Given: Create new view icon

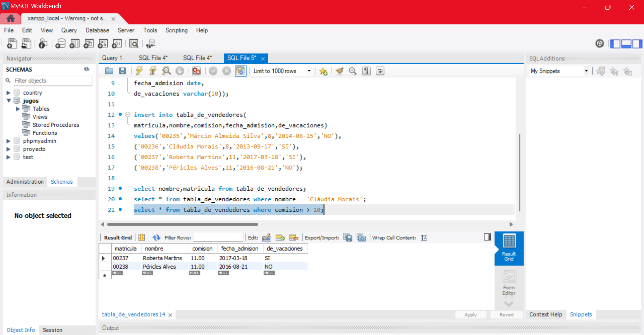Looking at the screenshot, I should 89,43.
